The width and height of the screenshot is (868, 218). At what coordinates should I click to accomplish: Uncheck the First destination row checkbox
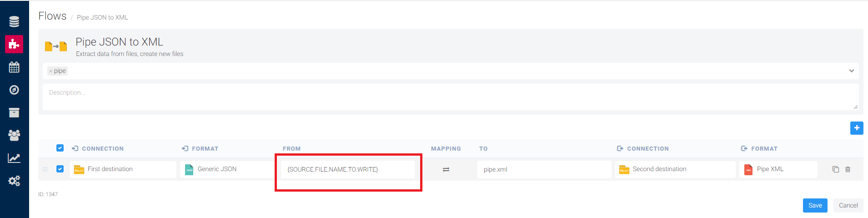click(x=60, y=169)
